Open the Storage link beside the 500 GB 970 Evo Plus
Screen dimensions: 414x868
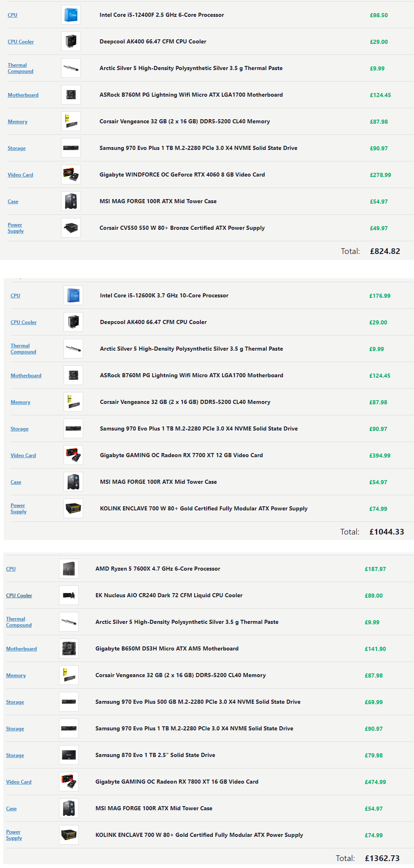tap(15, 702)
